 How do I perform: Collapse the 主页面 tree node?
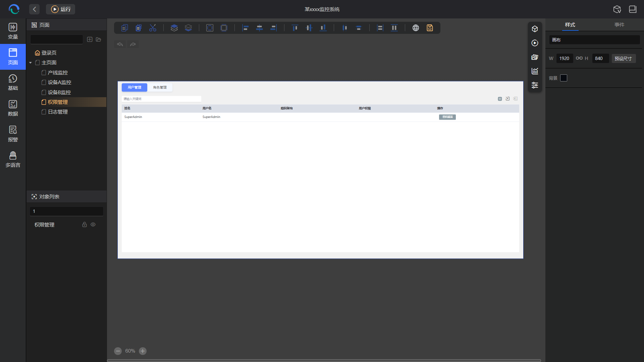[x=31, y=63]
